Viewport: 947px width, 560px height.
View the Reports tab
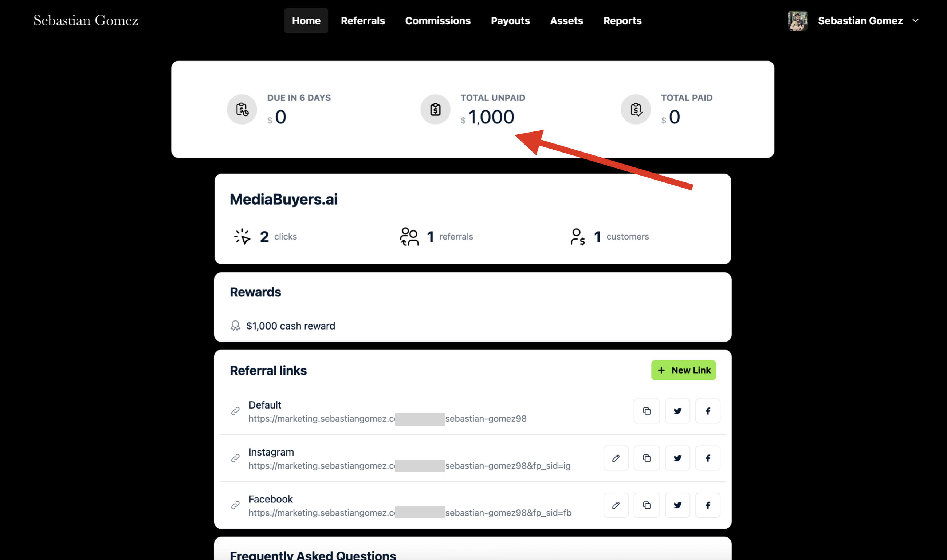pos(622,21)
